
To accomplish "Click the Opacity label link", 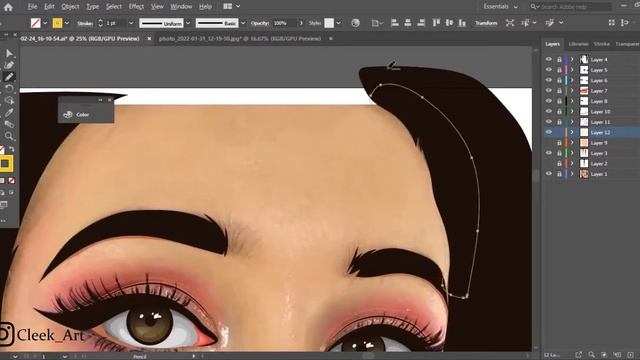I will pos(260,23).
